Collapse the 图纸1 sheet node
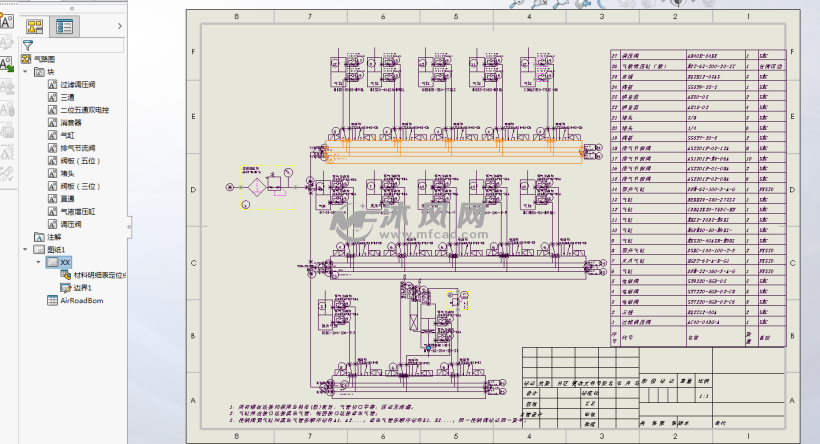Screen dimensions: 820x444 (x=25, y=249)
